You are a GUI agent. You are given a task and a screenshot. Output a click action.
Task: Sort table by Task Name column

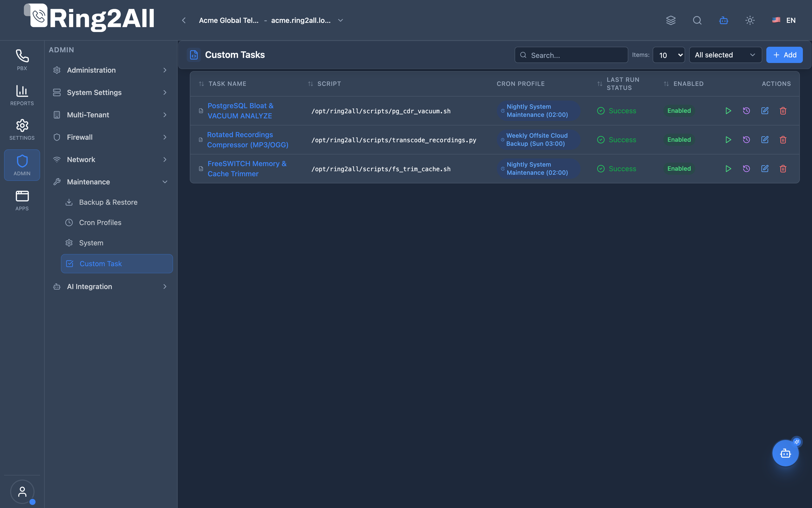pyautogui.click(x=223, y=84)
